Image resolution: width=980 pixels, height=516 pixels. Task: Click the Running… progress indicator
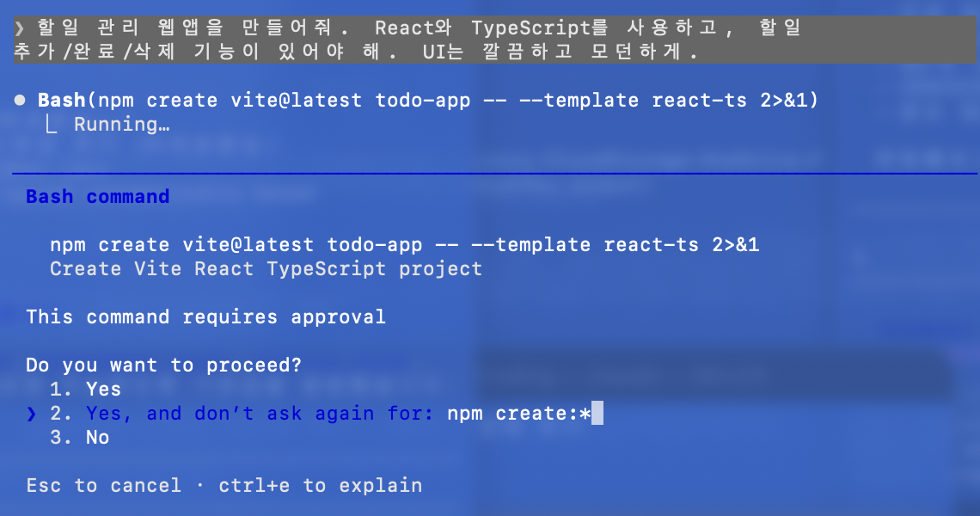tap(119, 124)
